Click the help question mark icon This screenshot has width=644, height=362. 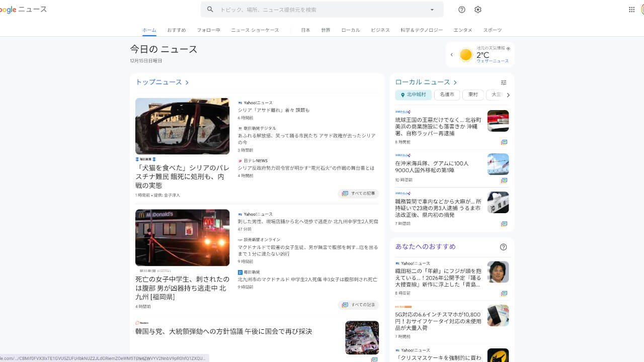[461, 10]
